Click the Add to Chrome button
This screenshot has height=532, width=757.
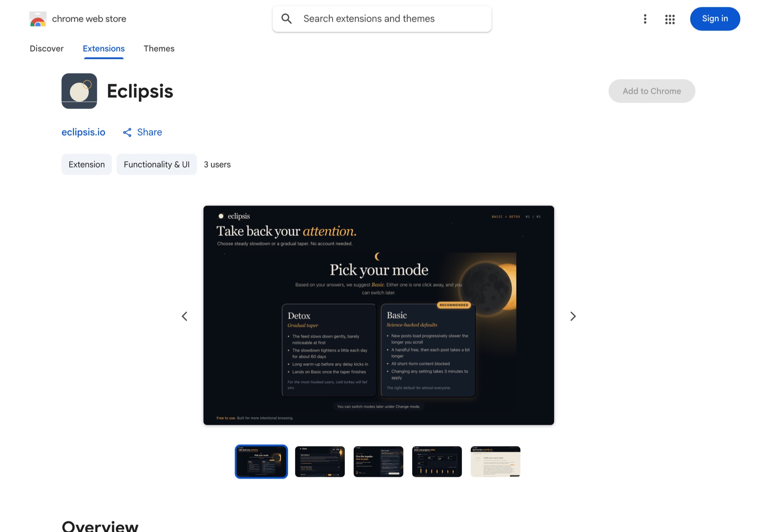tap(651, 91)
